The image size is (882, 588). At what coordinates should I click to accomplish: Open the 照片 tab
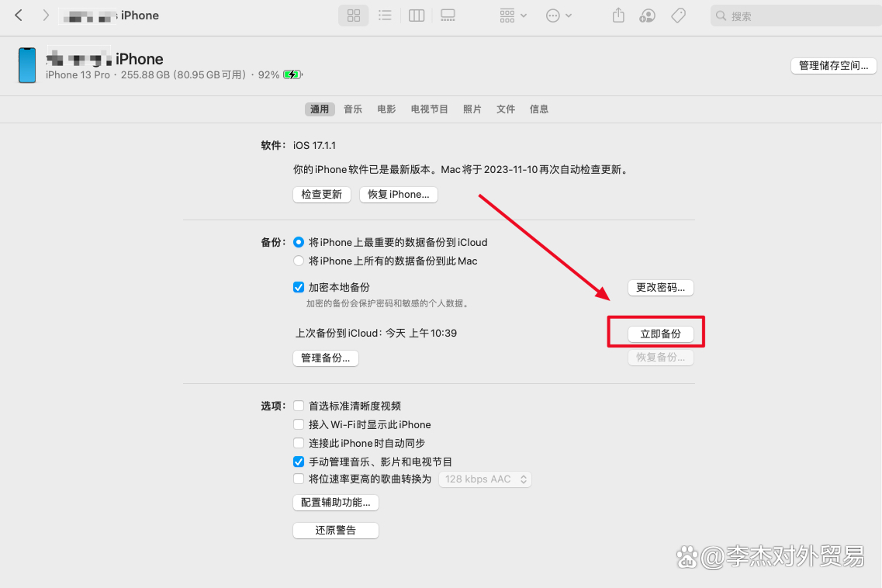[472, 109]
